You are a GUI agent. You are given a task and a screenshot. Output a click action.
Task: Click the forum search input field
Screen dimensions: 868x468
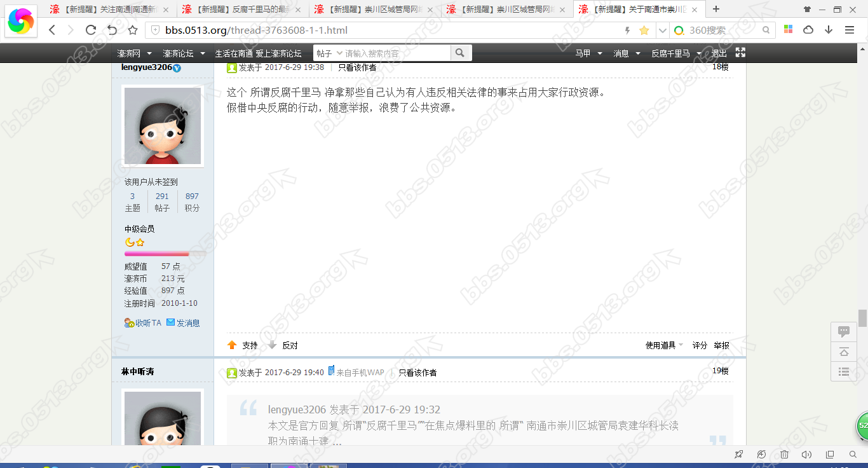coord(397,53)
